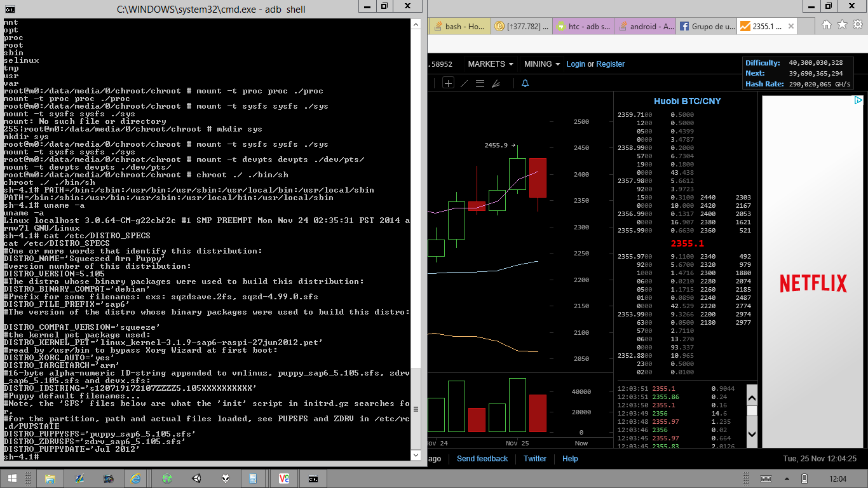The width and height of the screenshot is (868, 488).
Task: Launch Internet Explorer from taskbar
Action: click(135, 478)
